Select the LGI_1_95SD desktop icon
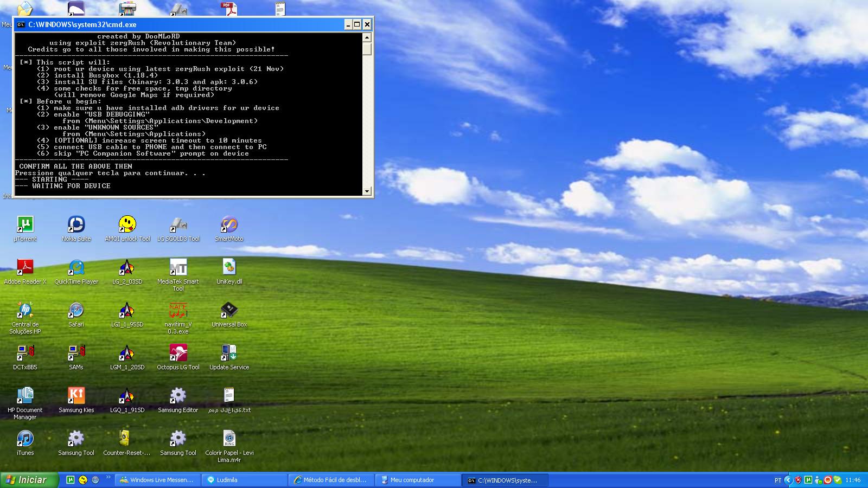Viewport: 868px width, 488px height. coord(127,314)
